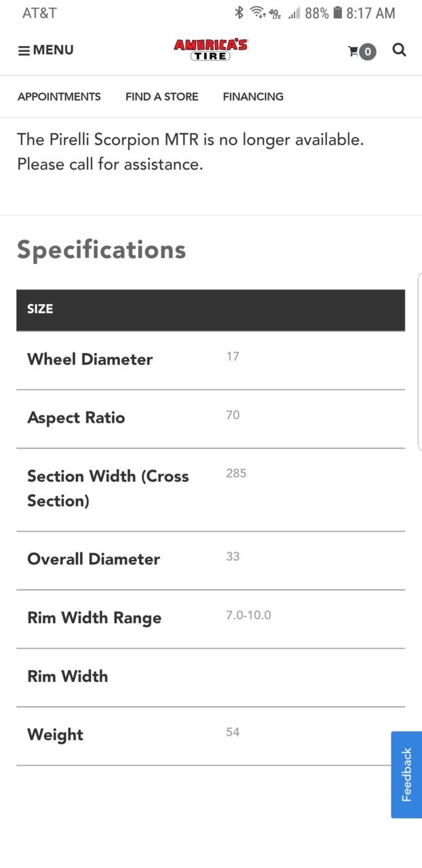Select the Overall Diameter row
This screenshot has height=868, width=422.
[210, 561]
